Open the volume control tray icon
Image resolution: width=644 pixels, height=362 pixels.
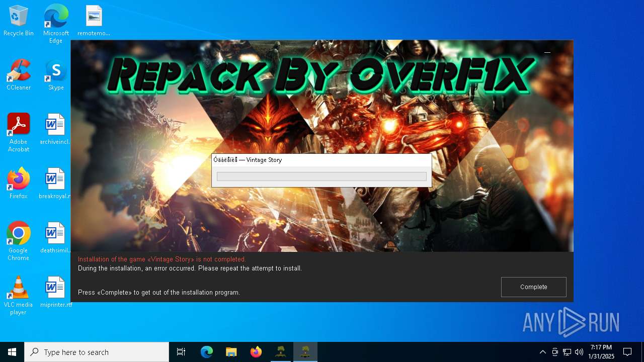(x=579, y=352)
